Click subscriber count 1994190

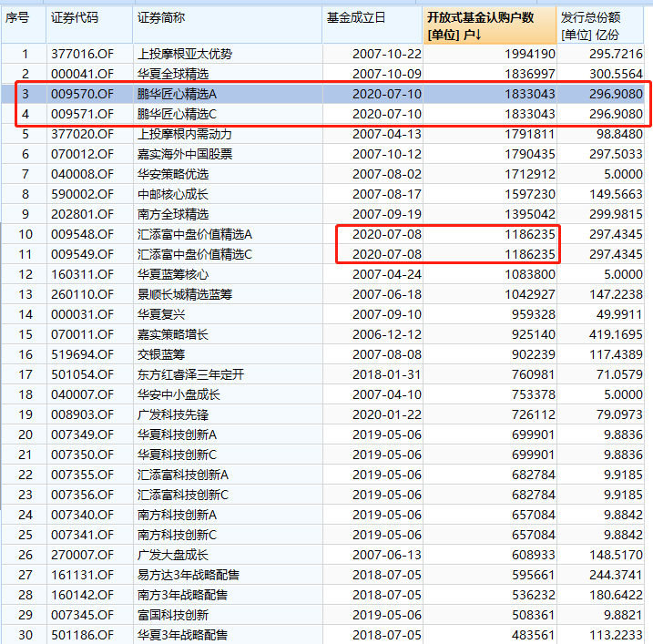click(530, 54)
